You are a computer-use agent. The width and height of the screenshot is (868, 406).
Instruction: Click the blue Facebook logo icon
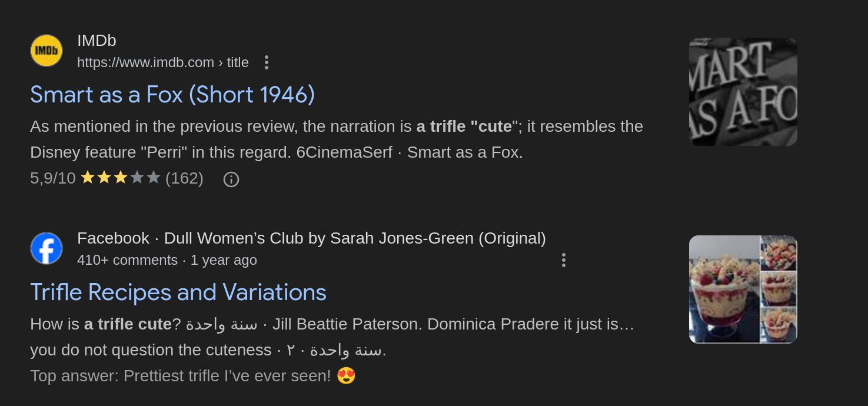pos(46,248)
